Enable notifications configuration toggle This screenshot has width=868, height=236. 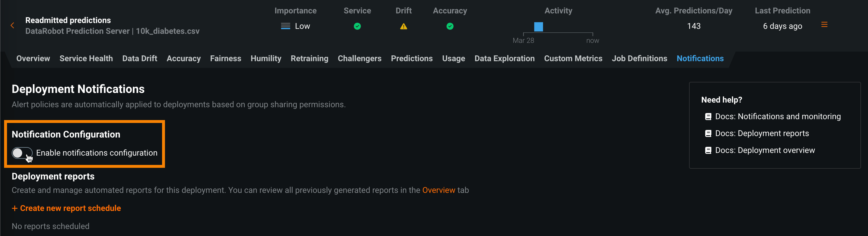click(x=22, y=153)
